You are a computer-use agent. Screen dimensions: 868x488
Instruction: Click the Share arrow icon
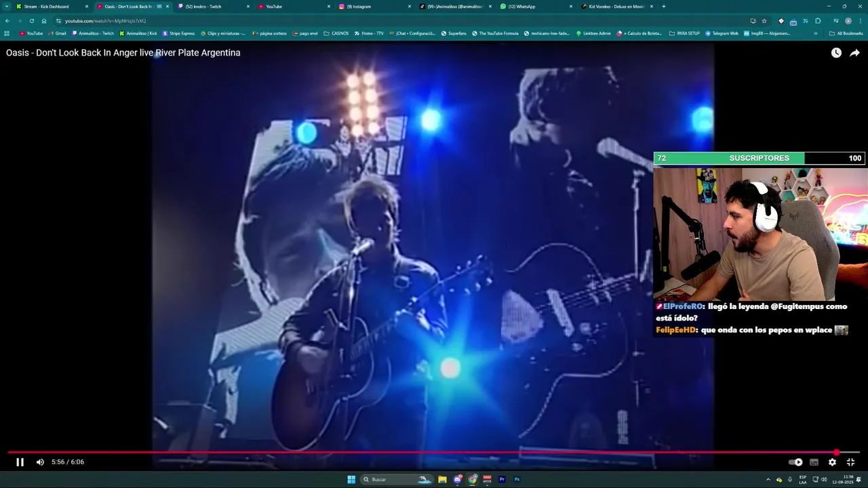(x=854, y=53)
